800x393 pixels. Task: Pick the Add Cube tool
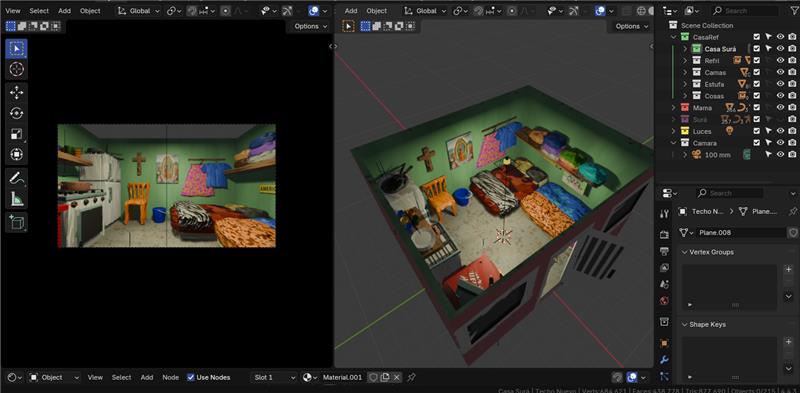click(x=16, y=222)
